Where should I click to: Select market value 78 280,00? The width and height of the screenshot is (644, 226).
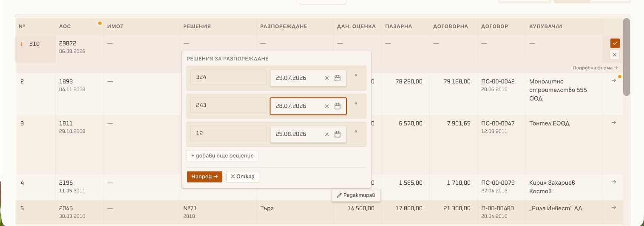pos(409,81)
